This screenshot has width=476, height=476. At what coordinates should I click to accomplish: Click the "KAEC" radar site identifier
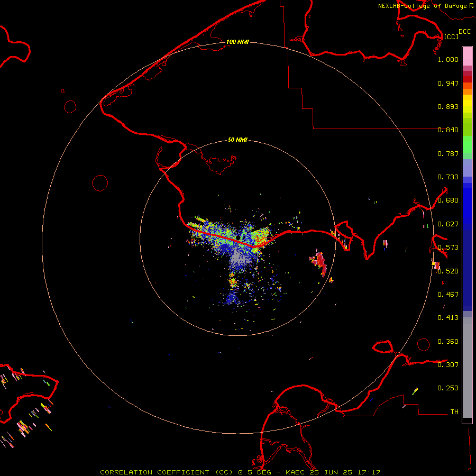[295, 472]
